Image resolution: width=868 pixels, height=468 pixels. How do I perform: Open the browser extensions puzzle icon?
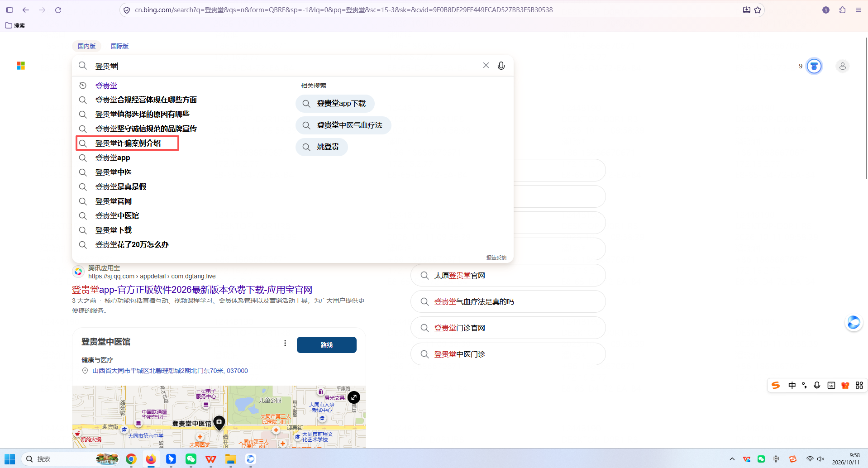(842, 10)
